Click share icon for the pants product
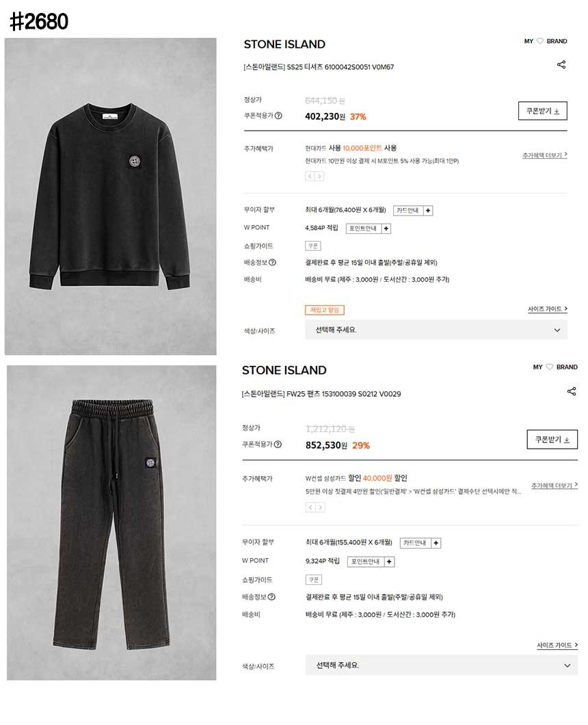The image size is (588, 725). pos(572,391)
